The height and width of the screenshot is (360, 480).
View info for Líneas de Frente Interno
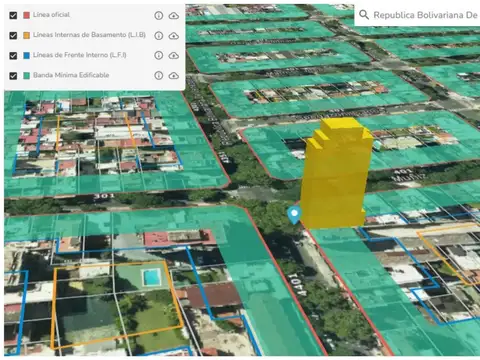(x=159, y=55)
